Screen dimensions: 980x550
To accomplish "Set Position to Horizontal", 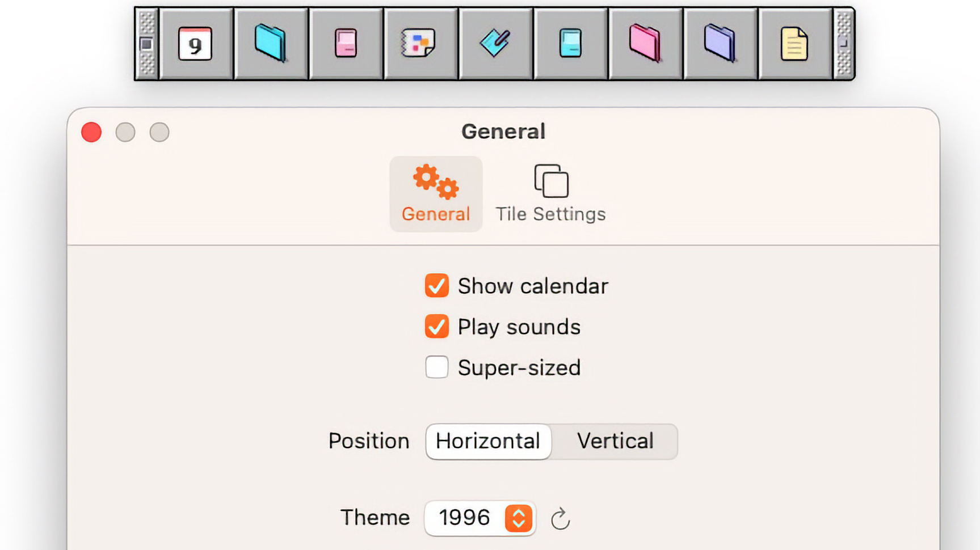I will [488, 441].
